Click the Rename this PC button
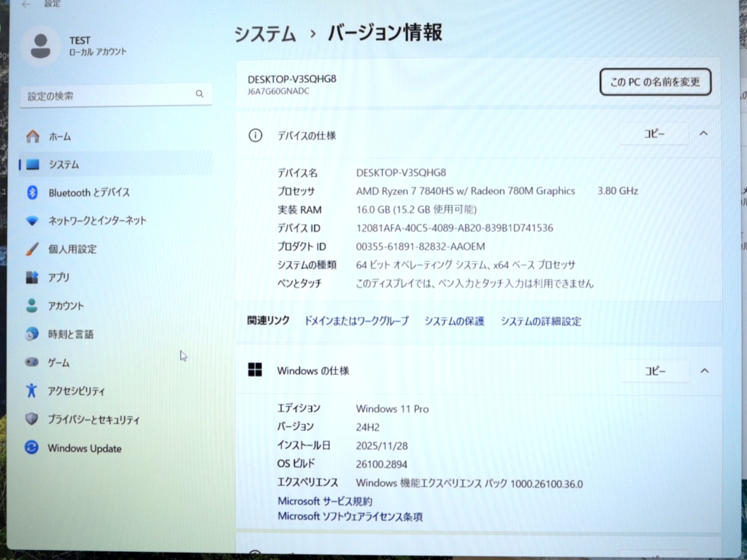747x560 pixels. (655, 82)
